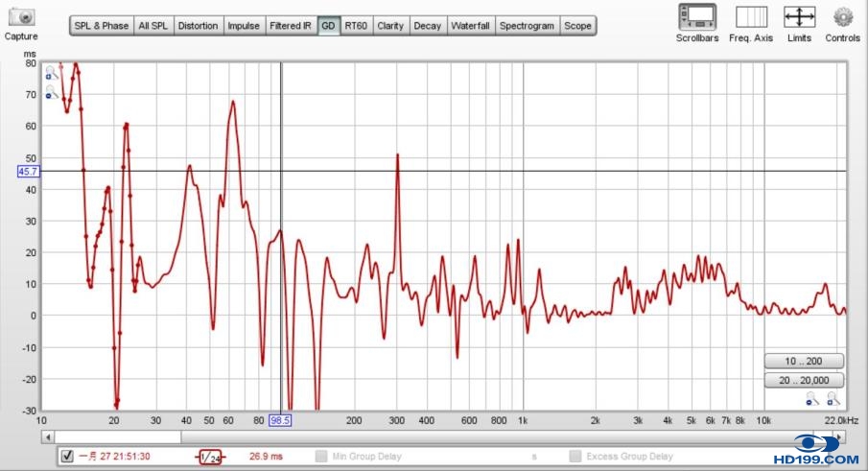Image resolution: width=868 pixels, height=471 pixels.
Task: Open the Controls gear icon
Action: tap(842, 17)
